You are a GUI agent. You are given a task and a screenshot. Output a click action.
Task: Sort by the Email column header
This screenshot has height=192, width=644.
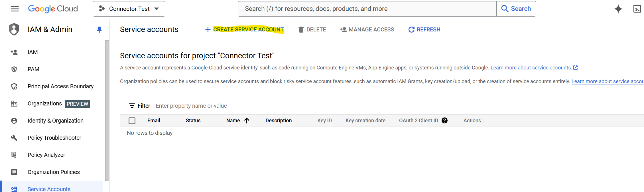point(154,121)
